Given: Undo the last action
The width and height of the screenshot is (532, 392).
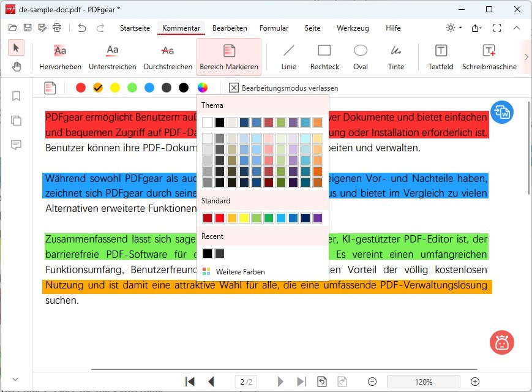Looking at the screenshot, I should click(x=82, y=28).
